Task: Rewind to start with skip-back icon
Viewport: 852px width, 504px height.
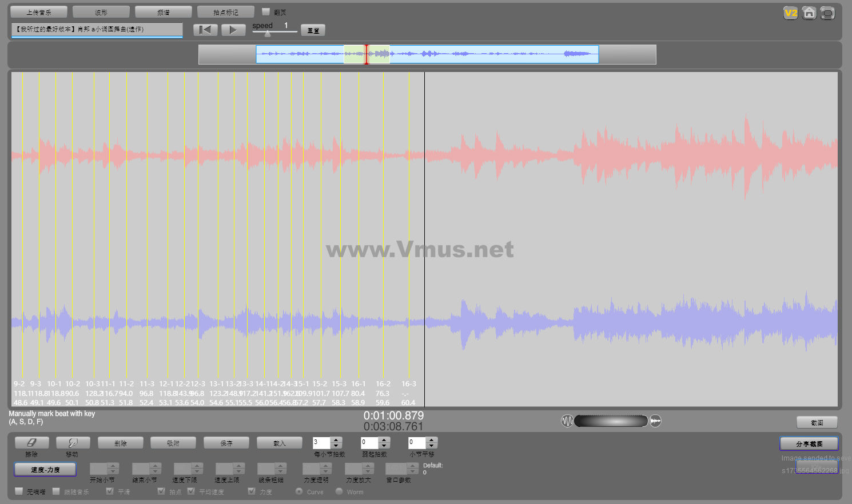Action: (x=205, y=30)
